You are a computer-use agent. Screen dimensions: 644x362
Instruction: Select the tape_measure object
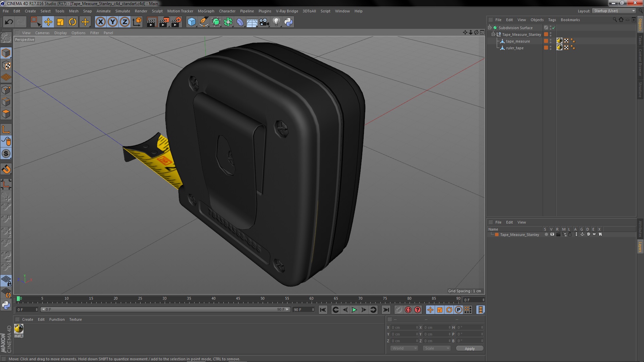[518, 41]
